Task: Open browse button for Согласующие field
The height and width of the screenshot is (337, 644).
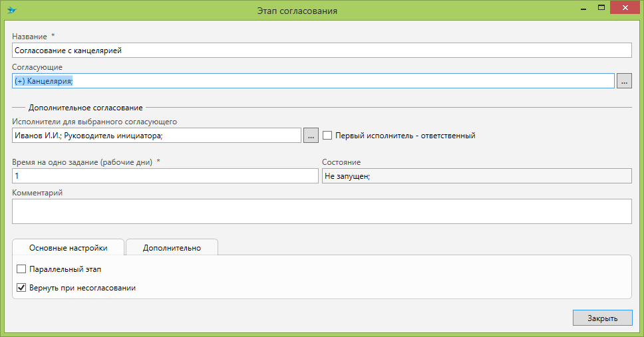Action: pyautogui.click(x=623, y=80)
